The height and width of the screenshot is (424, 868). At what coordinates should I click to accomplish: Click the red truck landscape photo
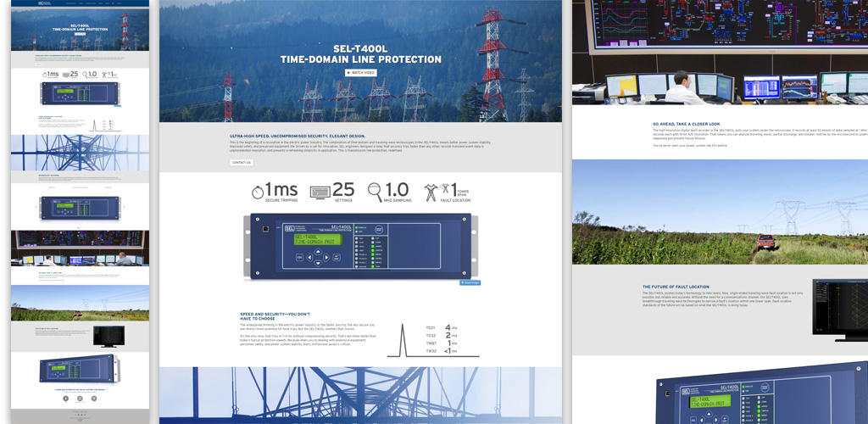pyautogui.click(x=720, y=212)
